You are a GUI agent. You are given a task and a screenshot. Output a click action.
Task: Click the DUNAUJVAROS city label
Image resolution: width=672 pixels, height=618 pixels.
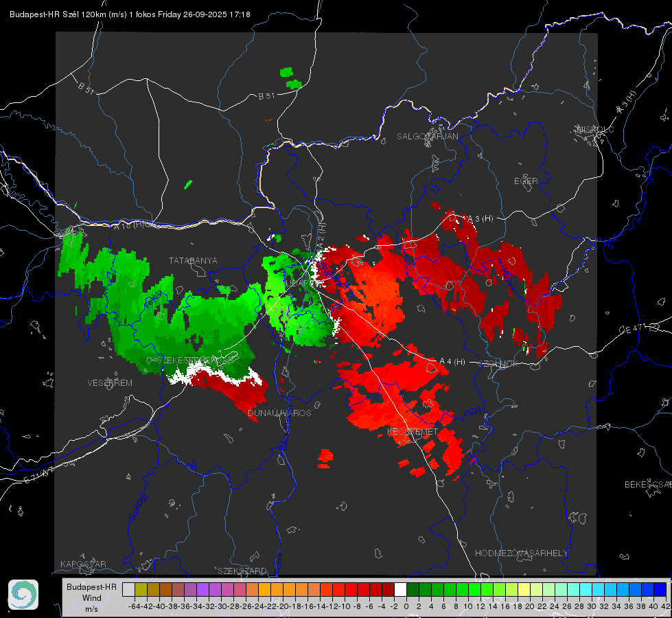[x=279, y=413]
